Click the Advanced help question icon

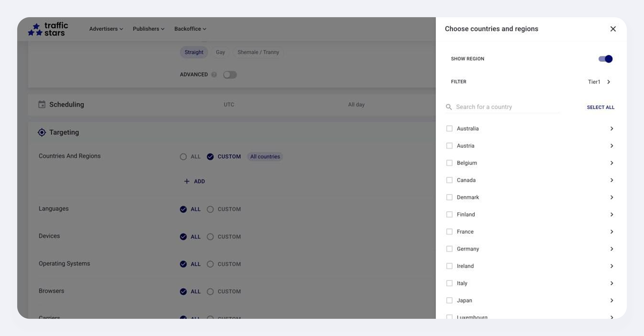tap(214, 74)
